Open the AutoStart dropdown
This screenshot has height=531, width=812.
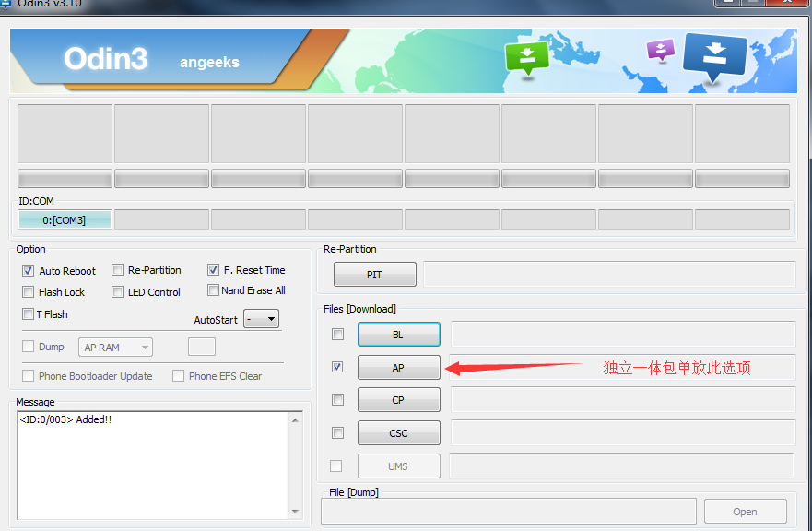[261, 319]
